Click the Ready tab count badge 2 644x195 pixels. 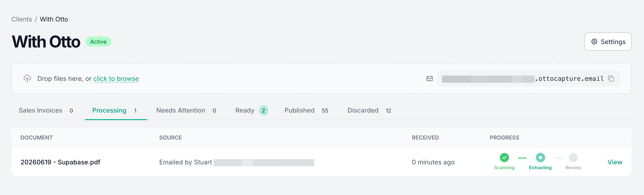click(263, 110)
